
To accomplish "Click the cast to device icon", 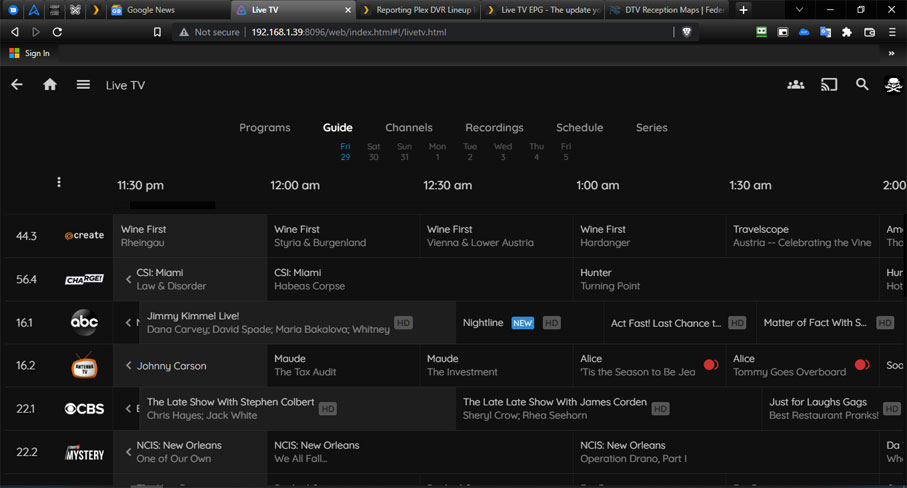I will click(829, 85).
